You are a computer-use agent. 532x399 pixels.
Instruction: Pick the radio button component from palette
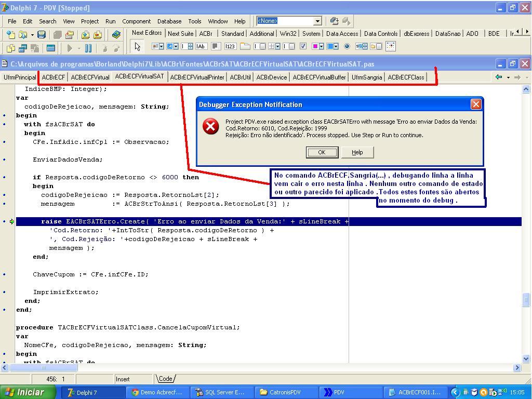point(347,46)
